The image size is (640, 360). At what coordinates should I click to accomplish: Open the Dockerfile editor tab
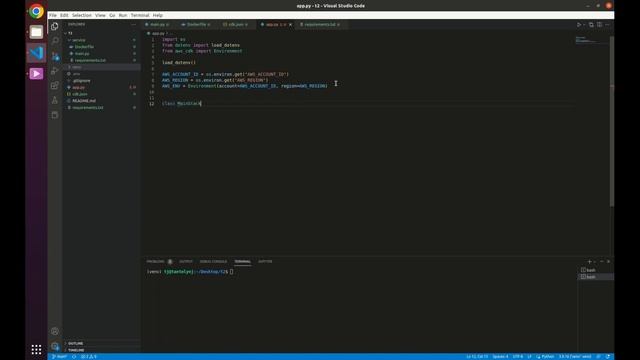point(196,24)
